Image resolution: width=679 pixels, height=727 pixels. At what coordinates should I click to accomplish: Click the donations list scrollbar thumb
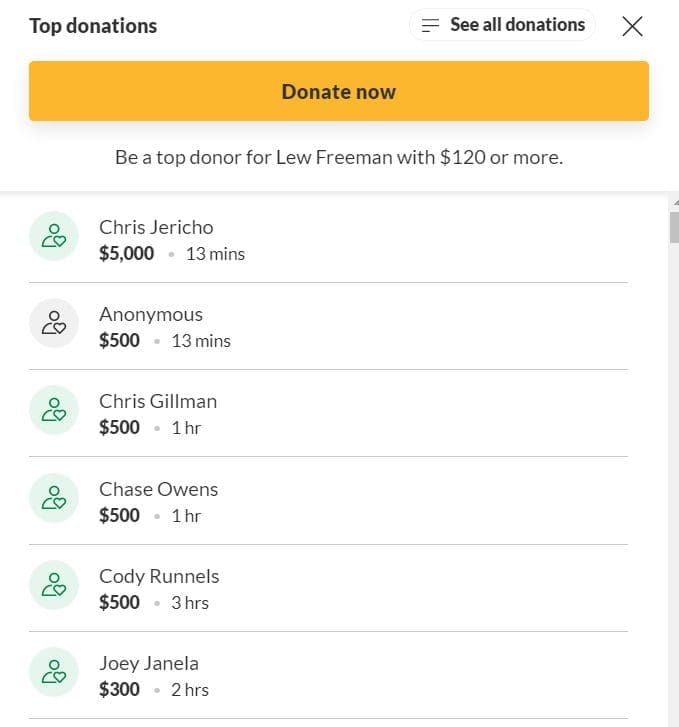pos(674,226)
